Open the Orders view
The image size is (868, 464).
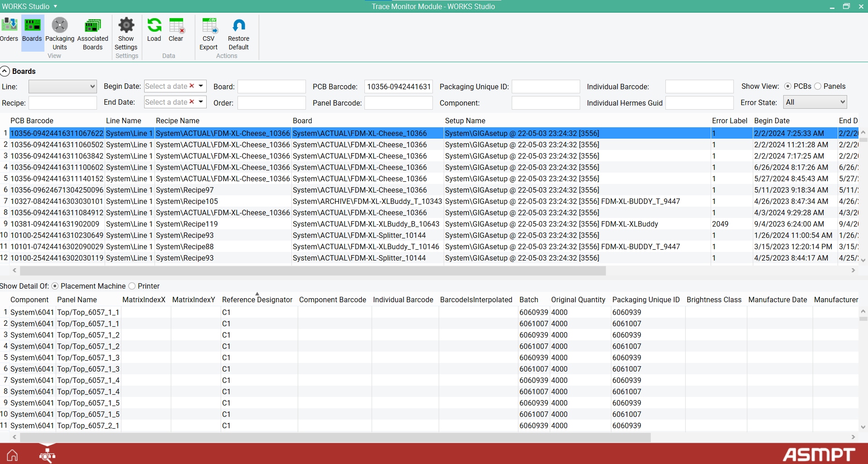(9, 30)
